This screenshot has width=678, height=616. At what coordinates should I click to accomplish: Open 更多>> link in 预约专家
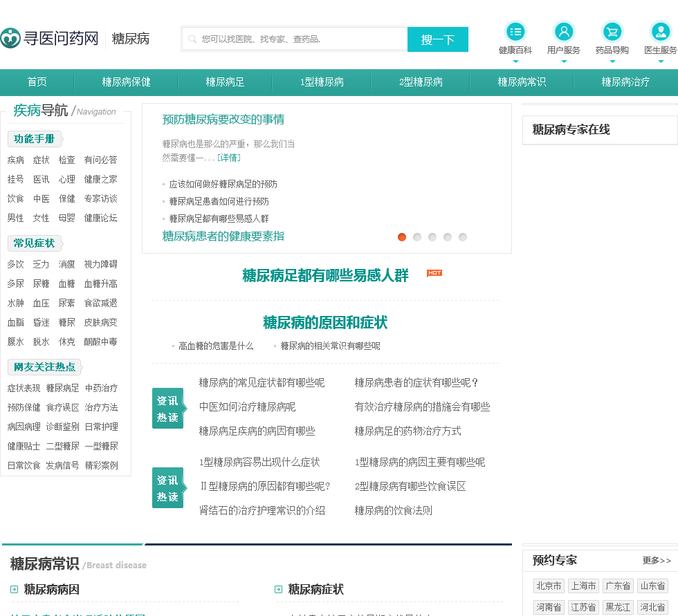[657, 561]
